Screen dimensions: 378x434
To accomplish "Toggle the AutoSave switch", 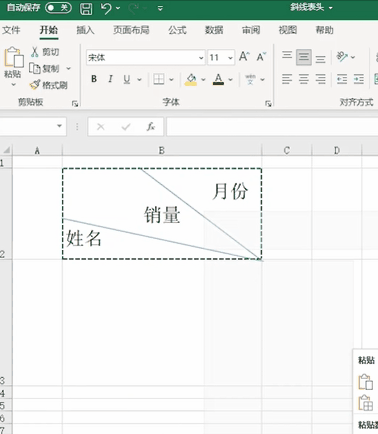I will point(58,8).
